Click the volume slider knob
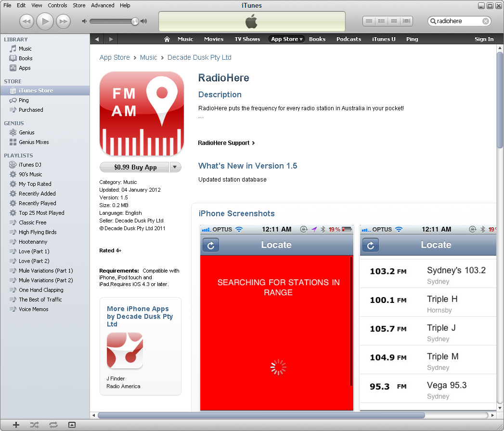 tap(135, 21)
